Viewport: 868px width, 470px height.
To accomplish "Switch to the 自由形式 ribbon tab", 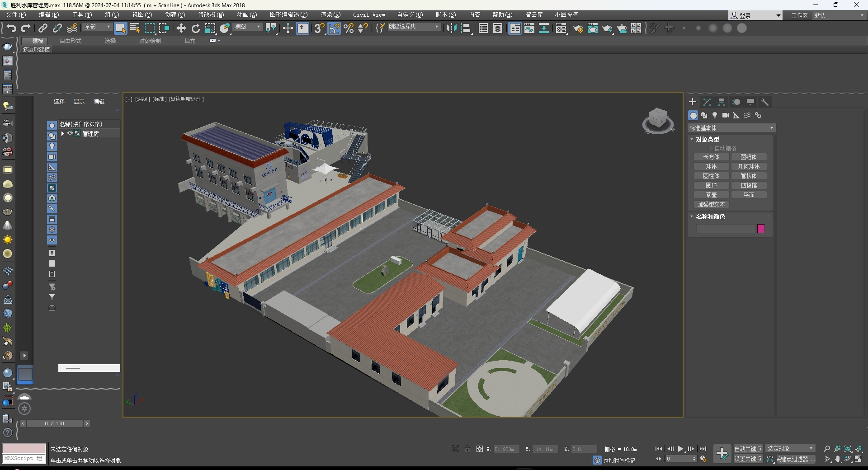I will [71, 41].
